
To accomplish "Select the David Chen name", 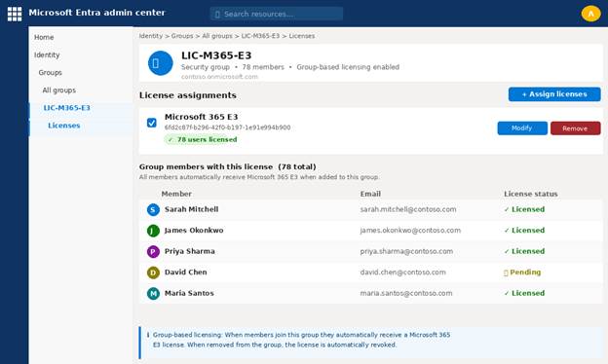I will coord(185,272).
